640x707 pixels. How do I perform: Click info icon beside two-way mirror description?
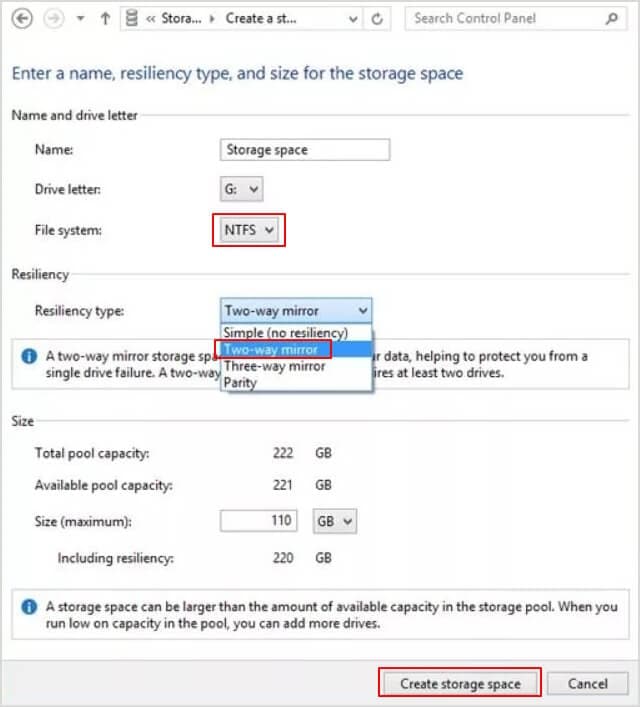click(29, 356)
